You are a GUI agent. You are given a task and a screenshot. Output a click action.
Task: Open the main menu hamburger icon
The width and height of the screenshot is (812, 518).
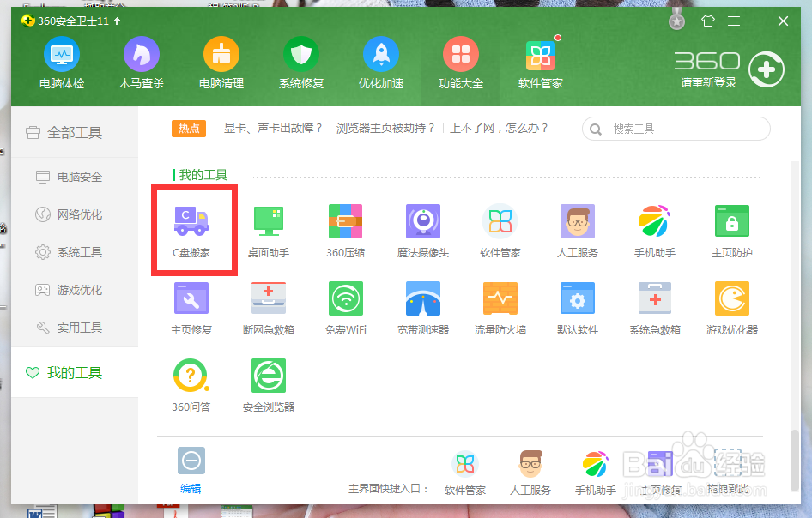click(733, 21)
